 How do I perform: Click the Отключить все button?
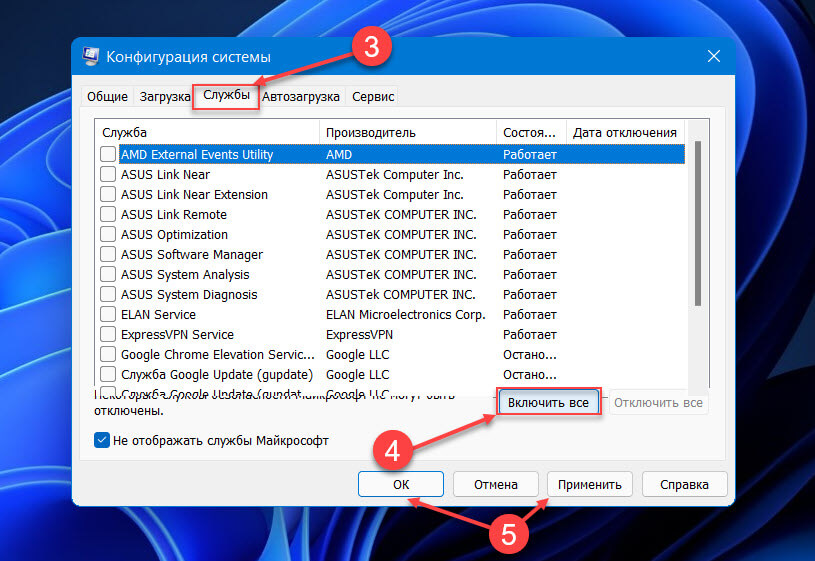[x=658, y=402]
